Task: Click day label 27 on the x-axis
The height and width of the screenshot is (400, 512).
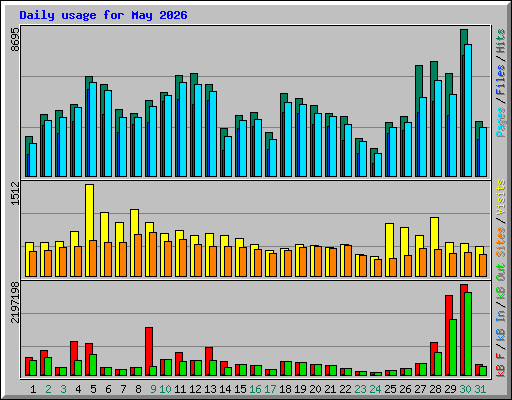Action: click(x=420, y=389)
